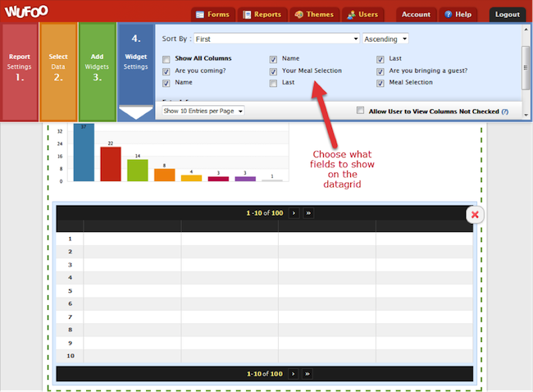
Task: Click the Help question mark icon
Action: [x=449, y=15]
